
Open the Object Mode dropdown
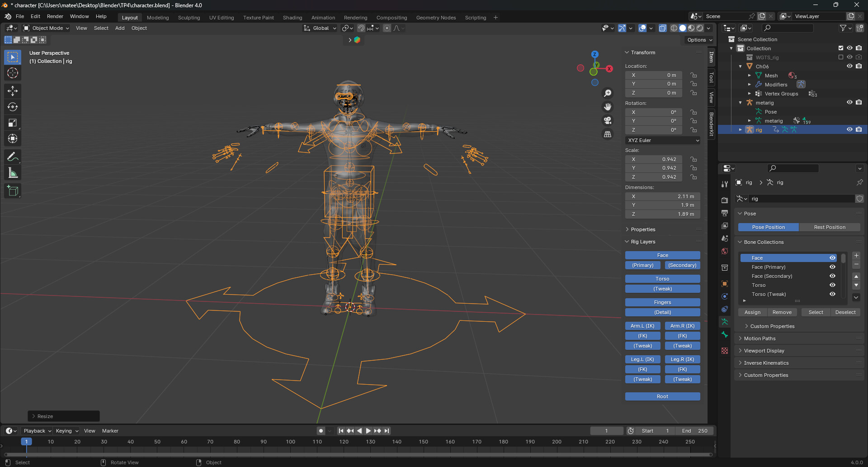tap(46, 28)
